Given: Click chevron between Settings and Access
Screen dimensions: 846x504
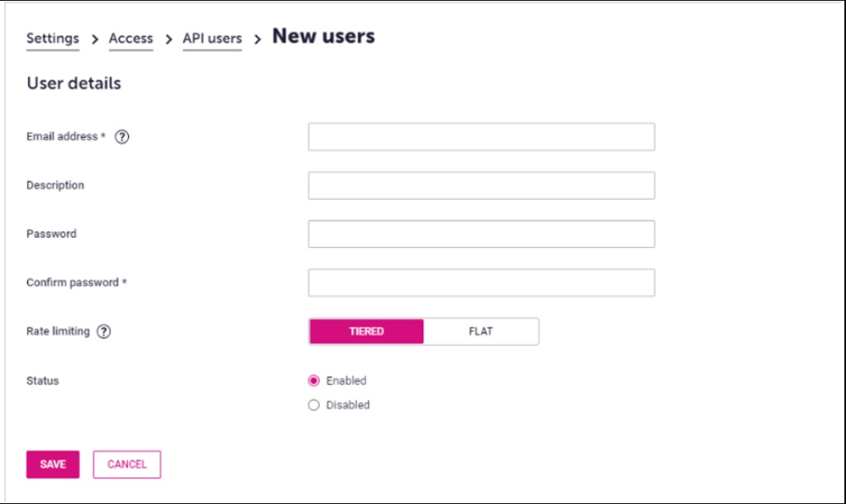Looking at the screenshot, I should point(94,39).
